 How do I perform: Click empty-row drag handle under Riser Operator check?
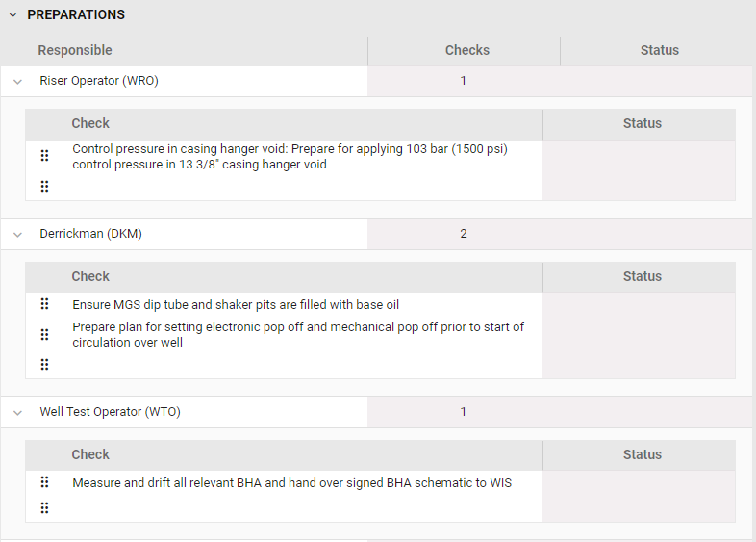click(x=44, y=187)
